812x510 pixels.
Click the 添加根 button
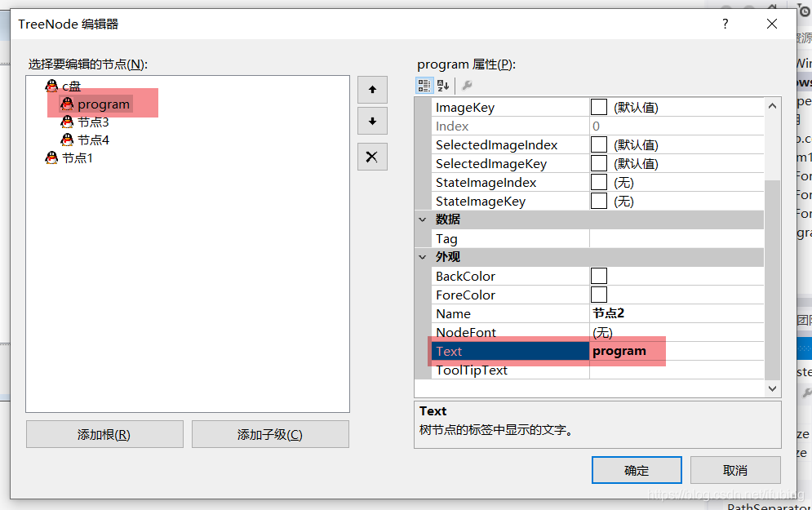click(104, 433)
